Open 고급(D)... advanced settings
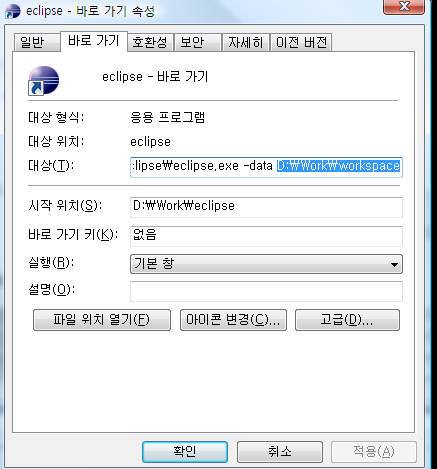Screen dimensions: 437x469 [x=347, y=320]
